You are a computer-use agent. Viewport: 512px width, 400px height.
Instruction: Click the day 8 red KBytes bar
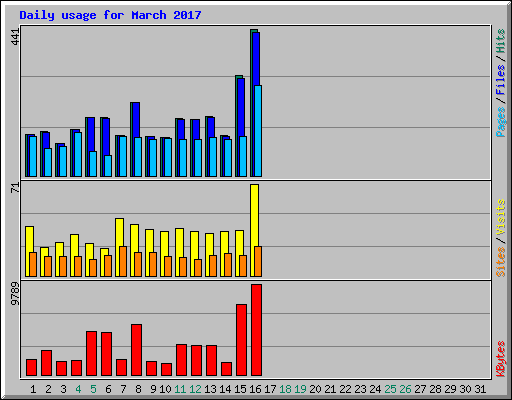click(x=136, y=350)
